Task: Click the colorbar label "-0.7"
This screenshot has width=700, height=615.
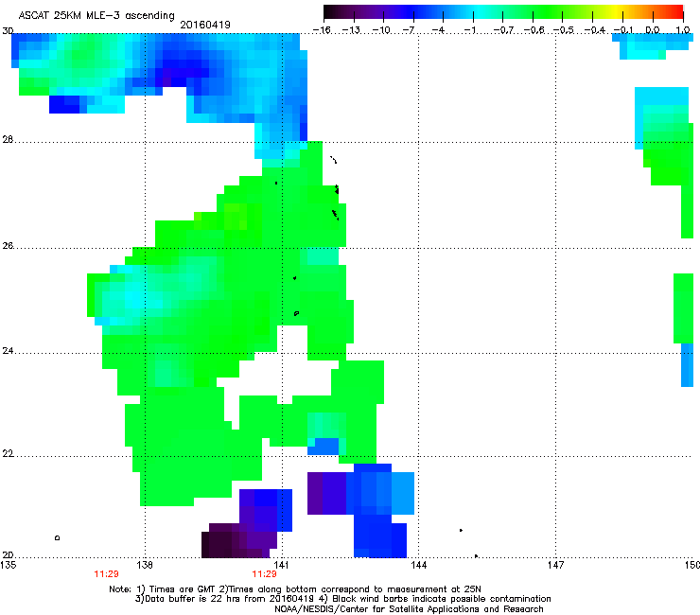Action: tap(503, 30)
